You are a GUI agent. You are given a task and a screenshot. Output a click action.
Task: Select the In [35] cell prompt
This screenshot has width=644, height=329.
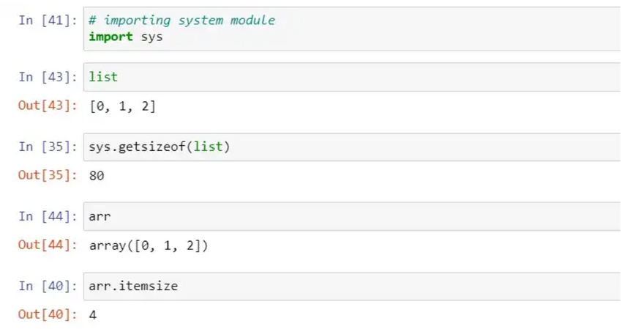click(x=47, y=147)
